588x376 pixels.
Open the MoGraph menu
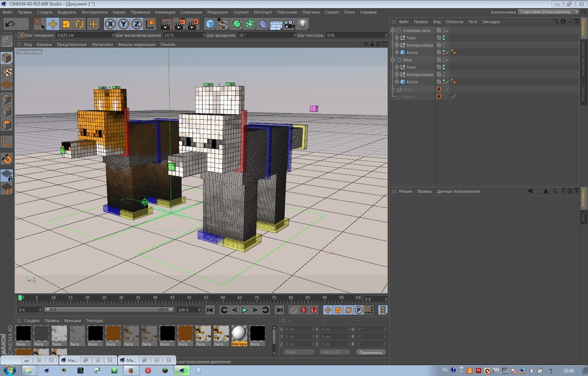(262, 12)
